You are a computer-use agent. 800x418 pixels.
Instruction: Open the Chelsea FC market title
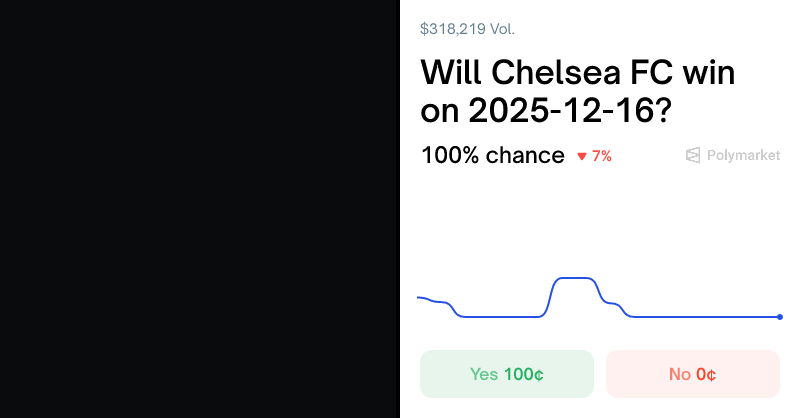[x=578, y=90]
